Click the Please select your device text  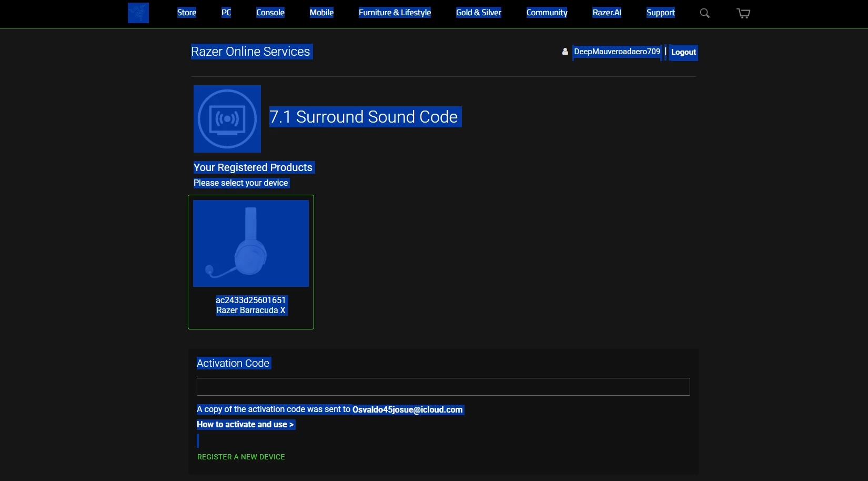coord(241,183)
